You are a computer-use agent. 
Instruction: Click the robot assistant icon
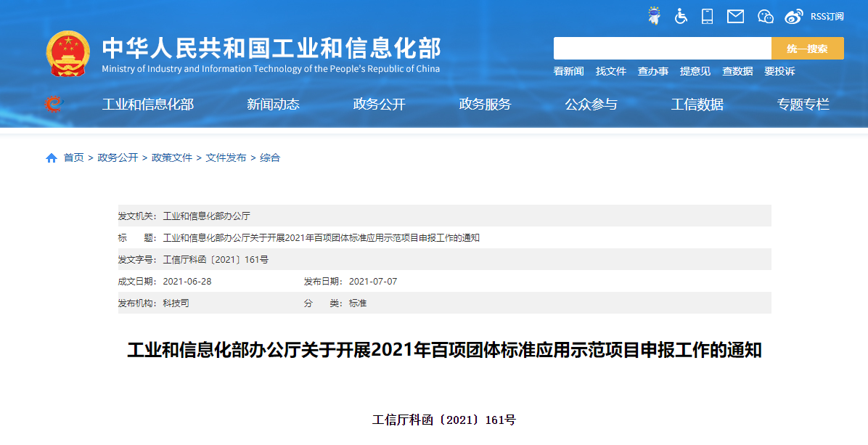coord(654,16)
